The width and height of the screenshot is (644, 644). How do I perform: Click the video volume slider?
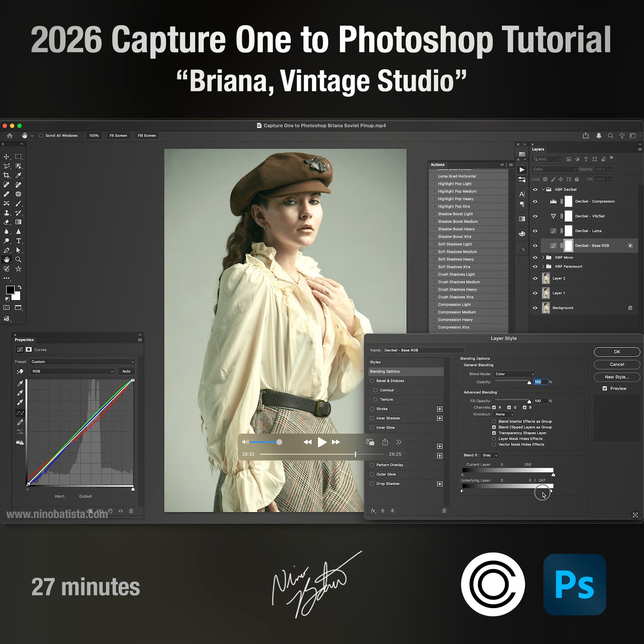pos(265,442)
